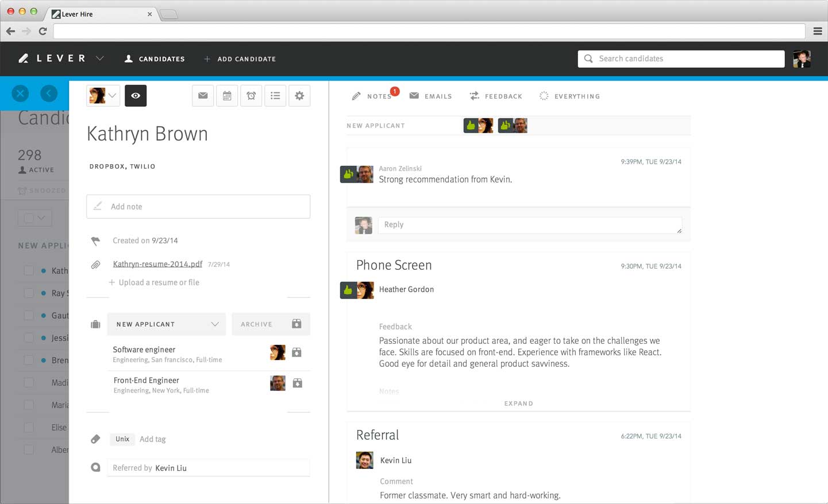Click the snooze alarm clock icon
The height and width of the screenshot is (504, 828).
251,96
